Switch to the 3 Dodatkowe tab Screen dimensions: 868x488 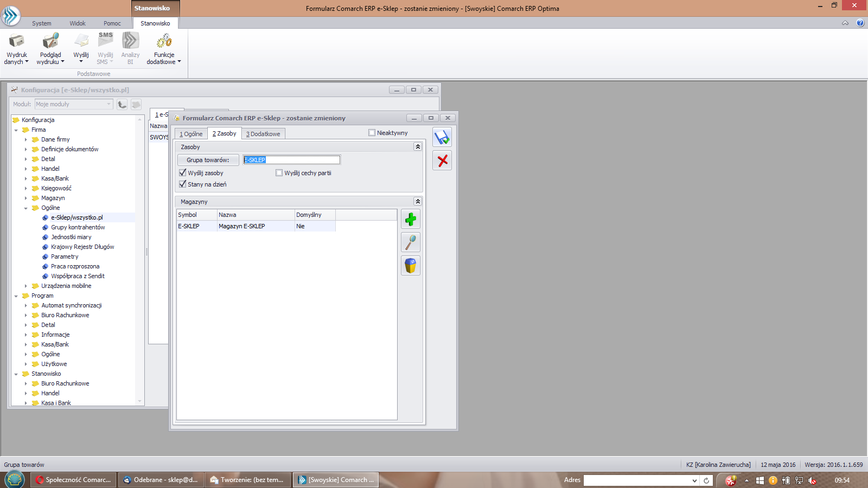pos(263,134)
